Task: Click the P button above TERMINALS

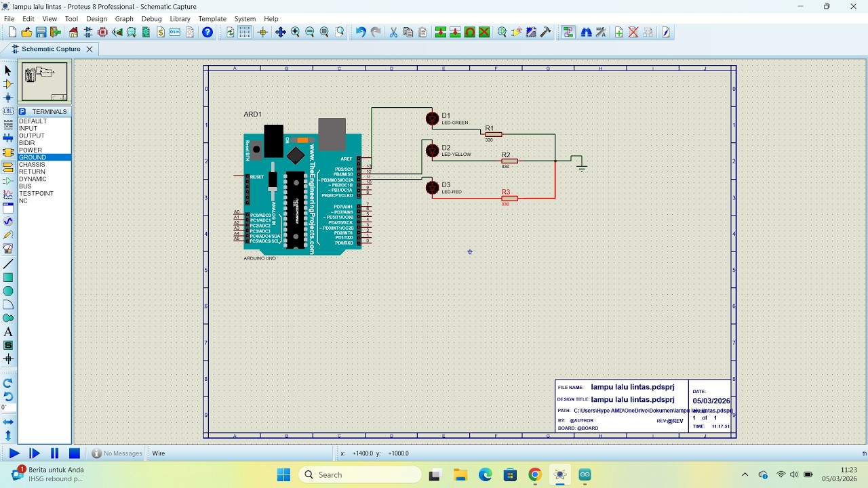Action: coord(22,111)
